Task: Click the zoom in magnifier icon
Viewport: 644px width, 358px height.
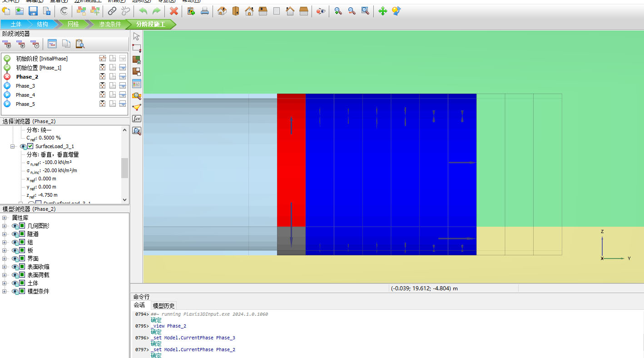Action: [x=338, y=11]
